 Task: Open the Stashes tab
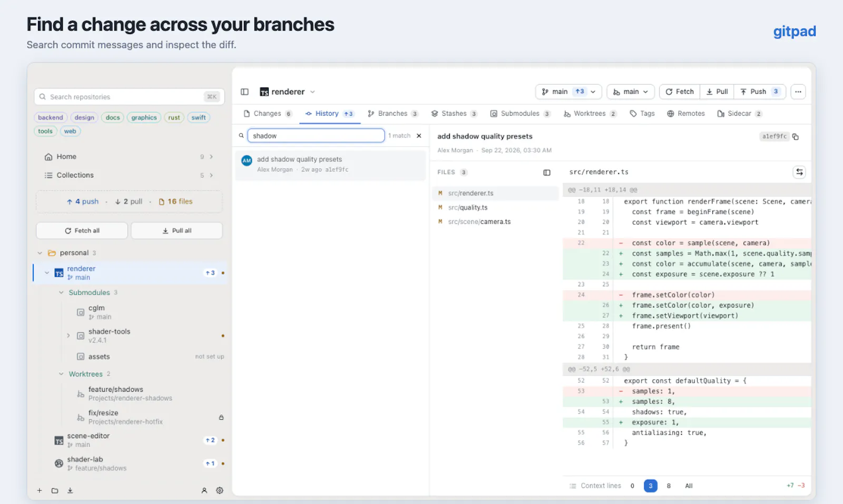click(x=454, y=114)
